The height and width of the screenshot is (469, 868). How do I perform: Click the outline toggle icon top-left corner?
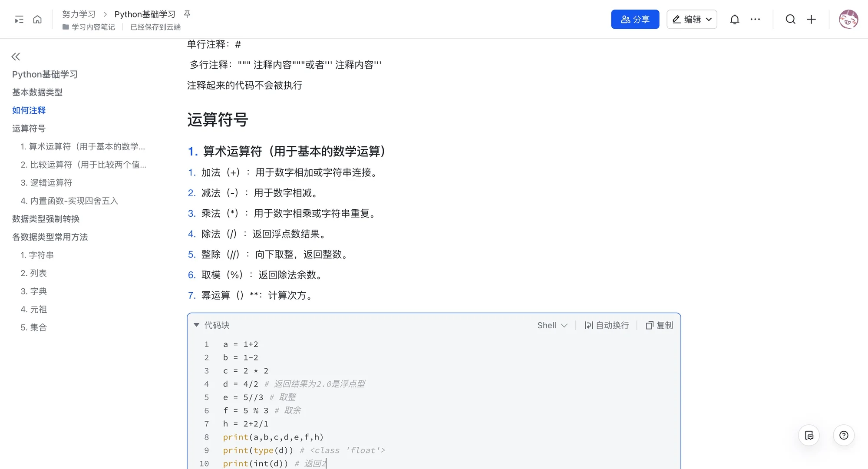click(18, 19)
